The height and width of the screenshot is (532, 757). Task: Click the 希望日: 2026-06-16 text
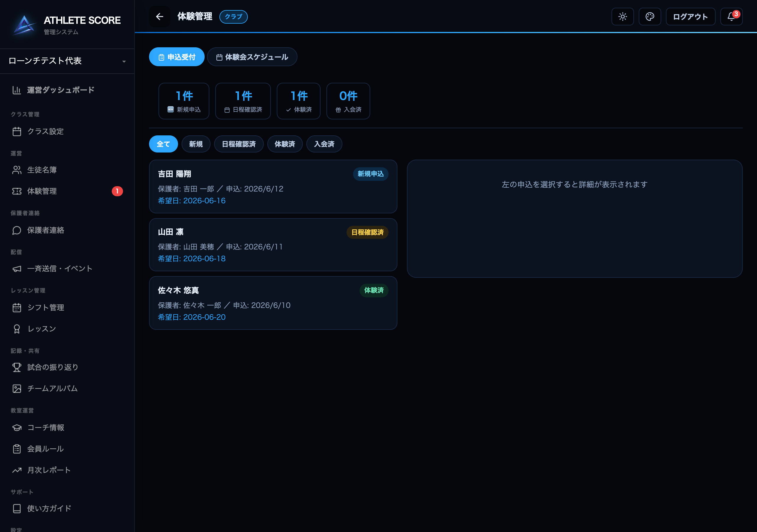pyautogui.click(x=192, y=201)
